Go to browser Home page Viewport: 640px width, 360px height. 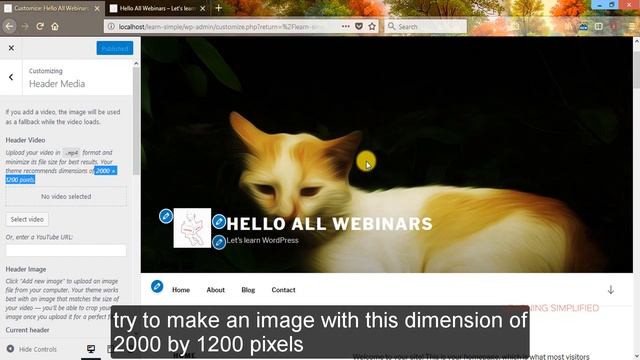pos(55,27)
